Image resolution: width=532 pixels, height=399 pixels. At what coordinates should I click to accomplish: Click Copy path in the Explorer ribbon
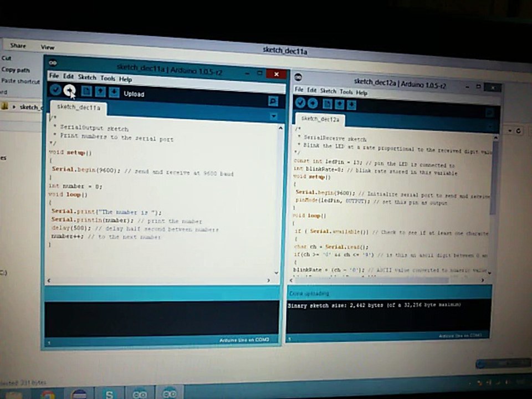tap(16, 70)
